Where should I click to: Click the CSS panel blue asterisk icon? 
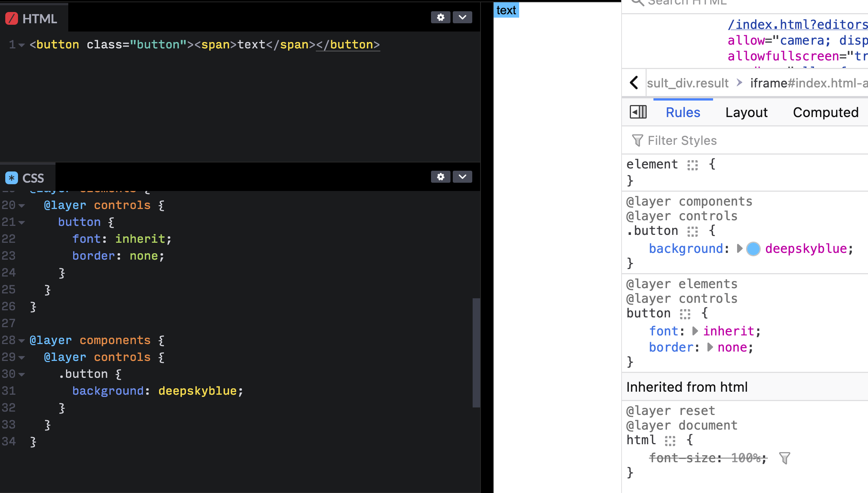pos(12,178)
